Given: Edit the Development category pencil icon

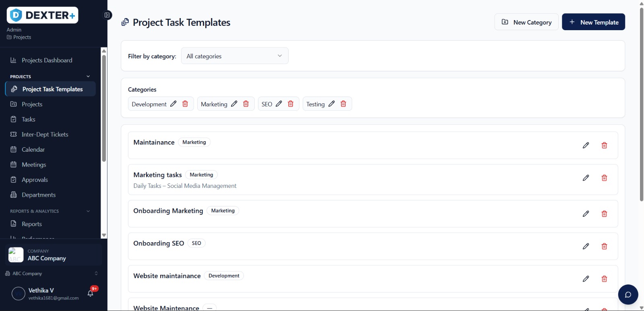Looking at the screenshot, I should pyautogui.click(x=173, y=104).
